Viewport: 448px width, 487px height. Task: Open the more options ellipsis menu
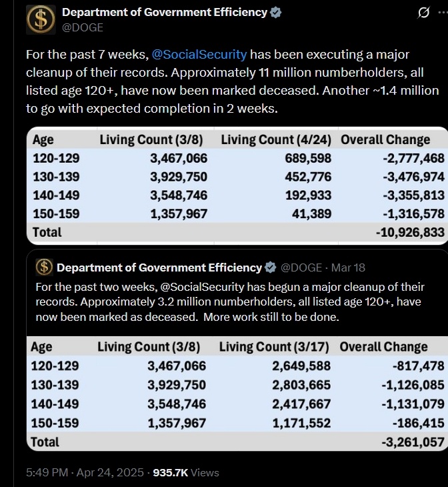(x=443, y=13)
